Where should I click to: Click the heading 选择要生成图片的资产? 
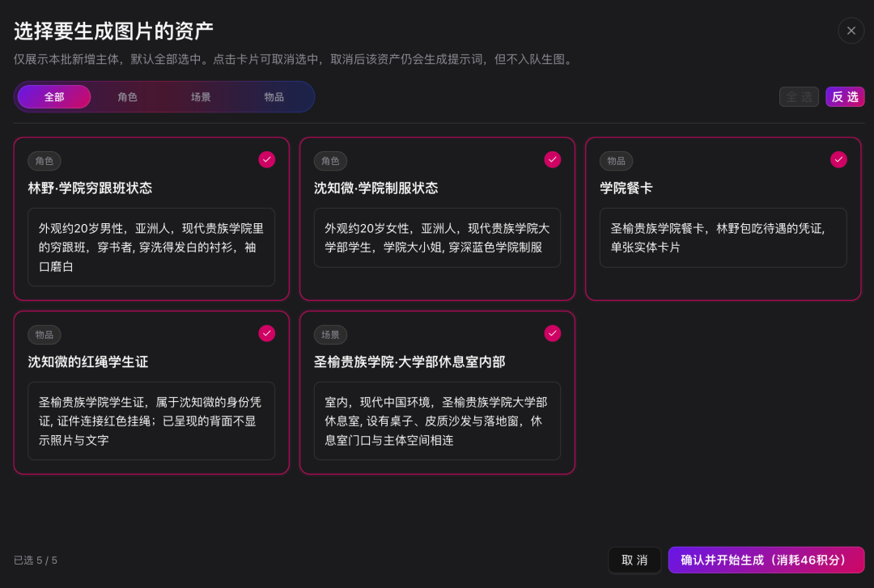(x=113, y=32)
